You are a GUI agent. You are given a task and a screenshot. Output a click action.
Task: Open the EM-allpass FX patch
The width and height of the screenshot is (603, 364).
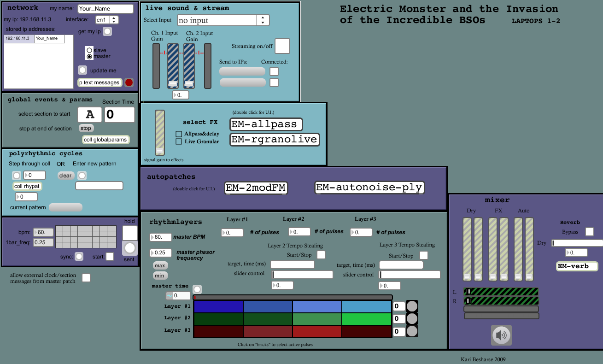pyautogui.click(x=266, y=124)
